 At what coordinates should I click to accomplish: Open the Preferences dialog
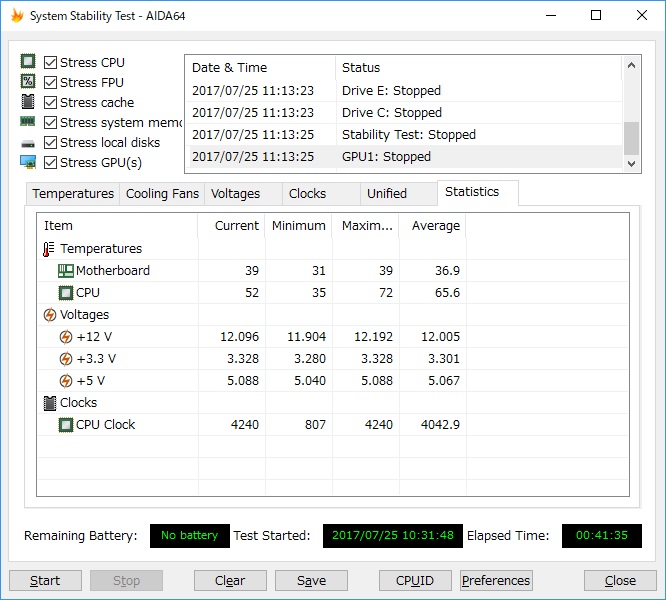coord(496,580)
